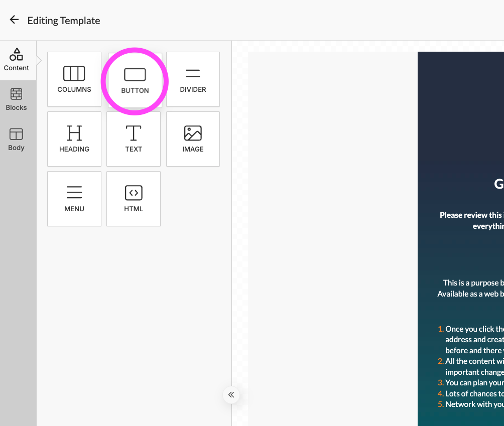Click list item 3 "You can plan your"
Screen dimensions: 504x426
click(474, 383)
